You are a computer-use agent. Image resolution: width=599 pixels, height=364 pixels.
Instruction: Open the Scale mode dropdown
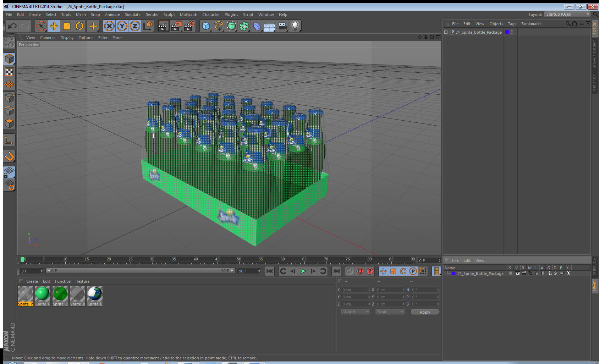[390, 312]
